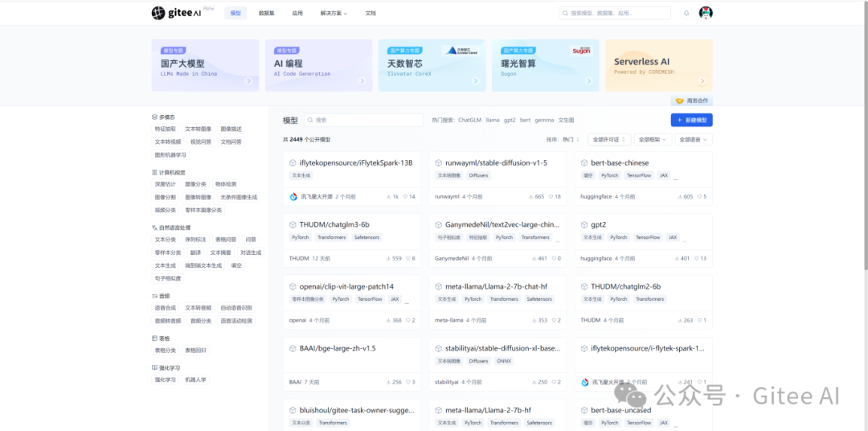Toggle the 视觉问答 filter tag
The image size is (868, 431).
(x=200, y=142)
